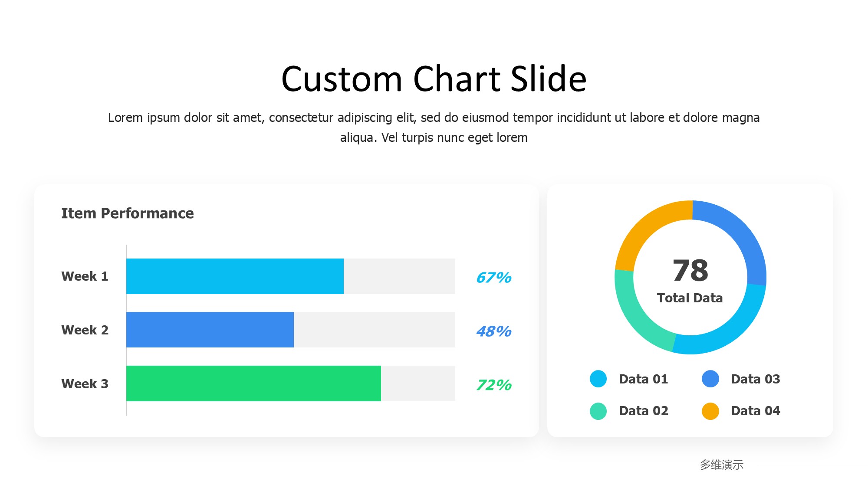Click the "Data 03" legend text

[x=755, y=379]
